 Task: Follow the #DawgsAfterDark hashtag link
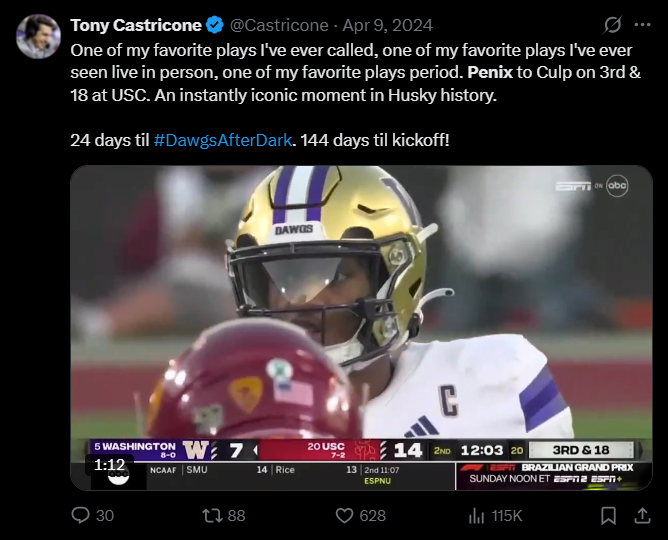tap(222, 140)
